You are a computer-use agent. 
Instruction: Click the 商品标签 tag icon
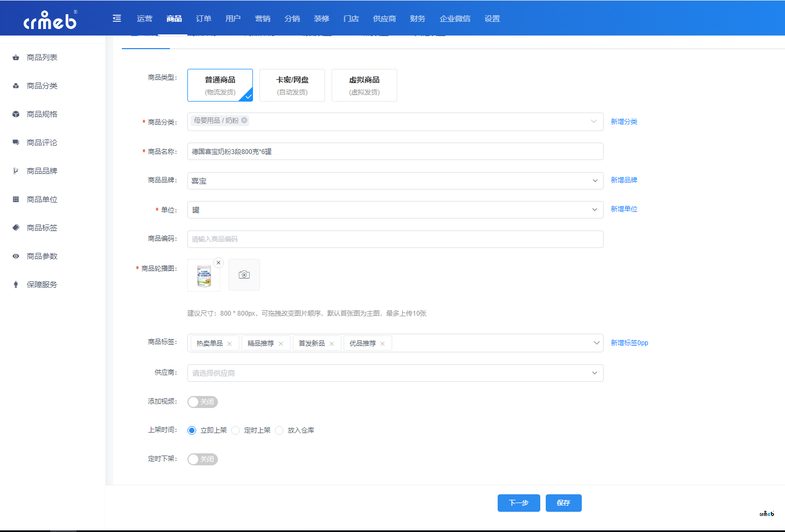click(16, 228)
